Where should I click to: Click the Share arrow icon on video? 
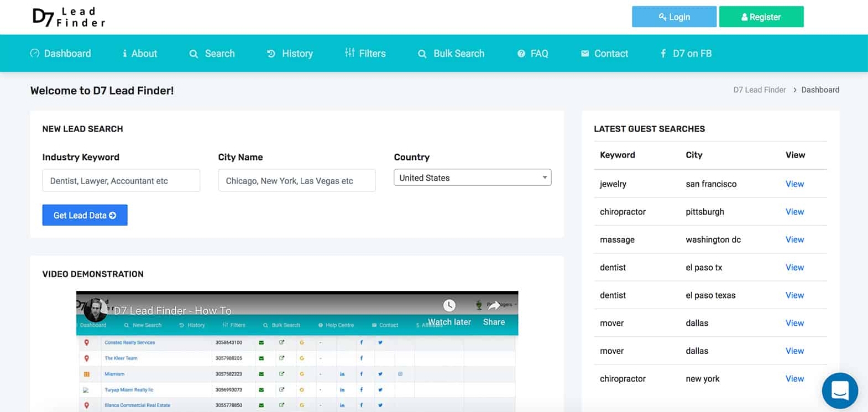pyautogui.click(x=494, y=305)
